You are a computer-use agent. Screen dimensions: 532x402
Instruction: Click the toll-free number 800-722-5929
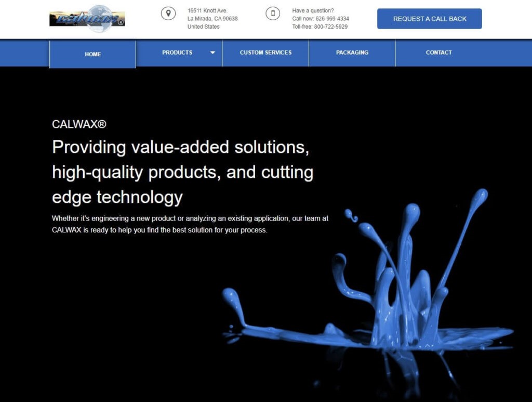330,27
